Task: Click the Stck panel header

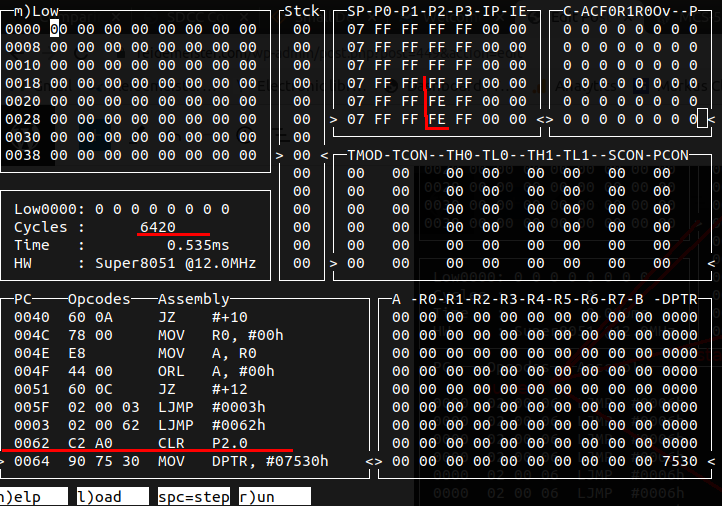Action: 301,11
